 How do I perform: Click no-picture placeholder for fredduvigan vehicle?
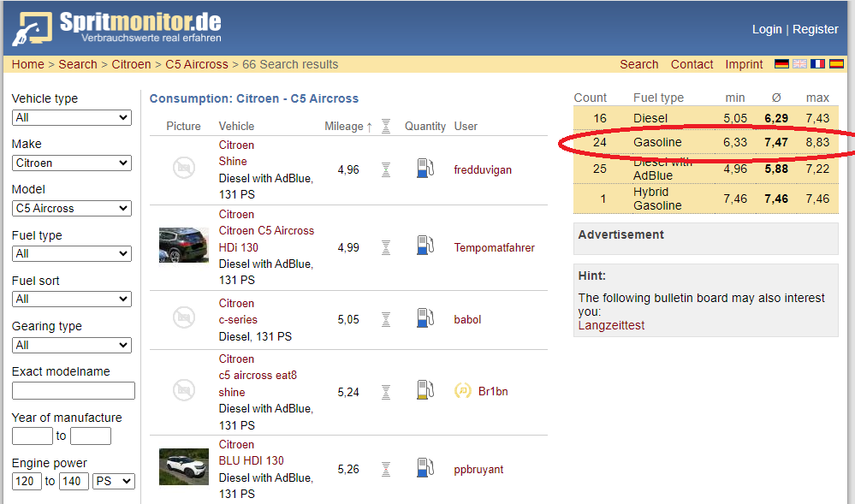coord(184,168)
